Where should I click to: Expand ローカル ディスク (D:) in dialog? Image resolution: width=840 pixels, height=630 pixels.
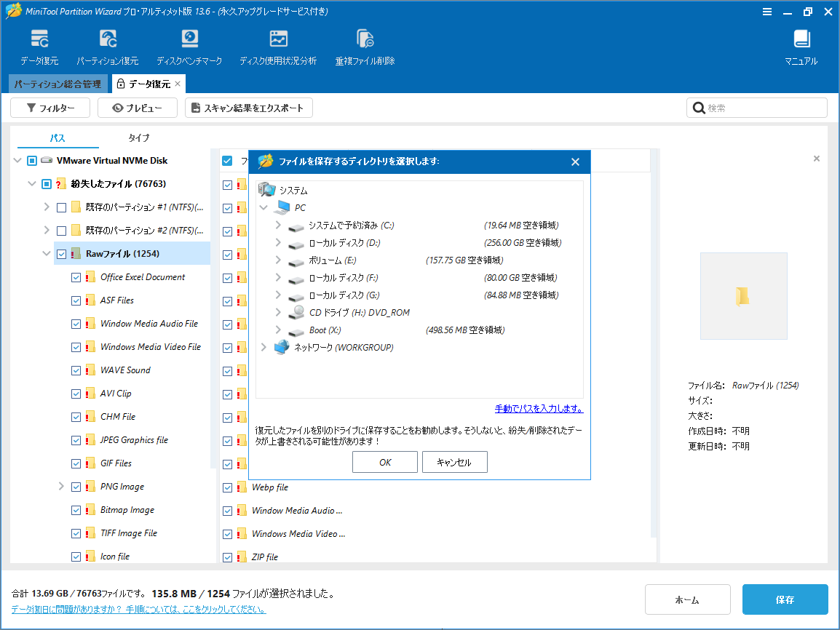[278, 242]
